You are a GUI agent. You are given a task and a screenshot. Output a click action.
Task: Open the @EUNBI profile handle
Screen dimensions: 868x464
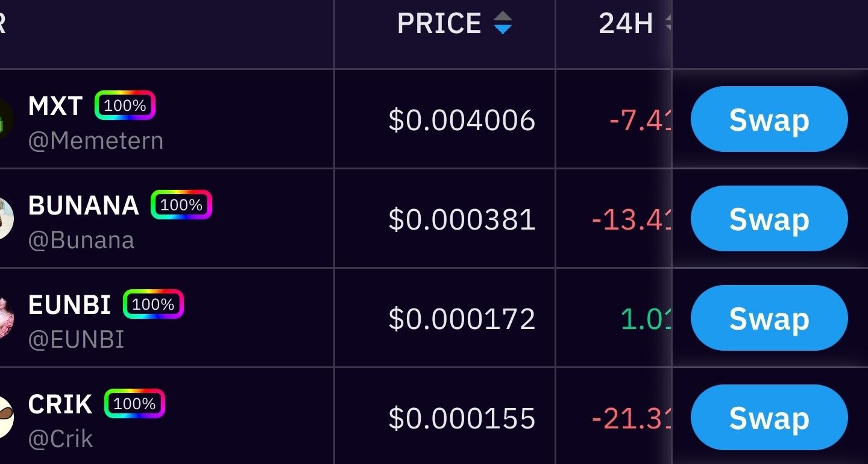click(76, 340)
